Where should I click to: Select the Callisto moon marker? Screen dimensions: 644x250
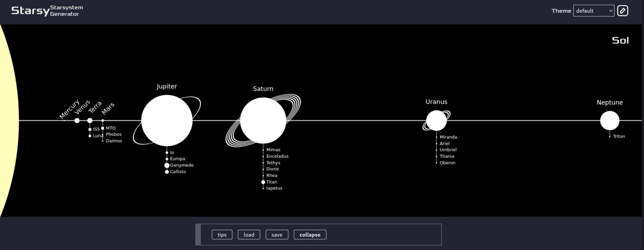(x=167, y=172)
